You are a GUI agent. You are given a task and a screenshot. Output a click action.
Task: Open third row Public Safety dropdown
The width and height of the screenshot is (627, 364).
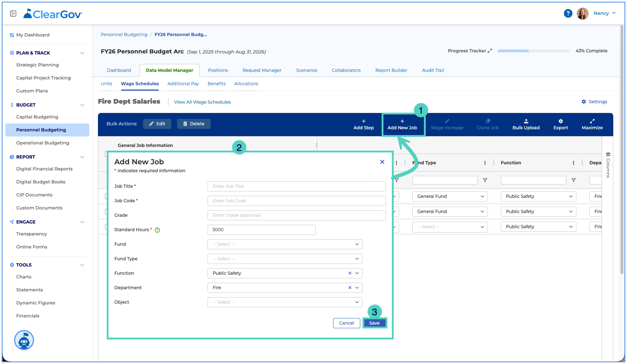coord(538,227)
